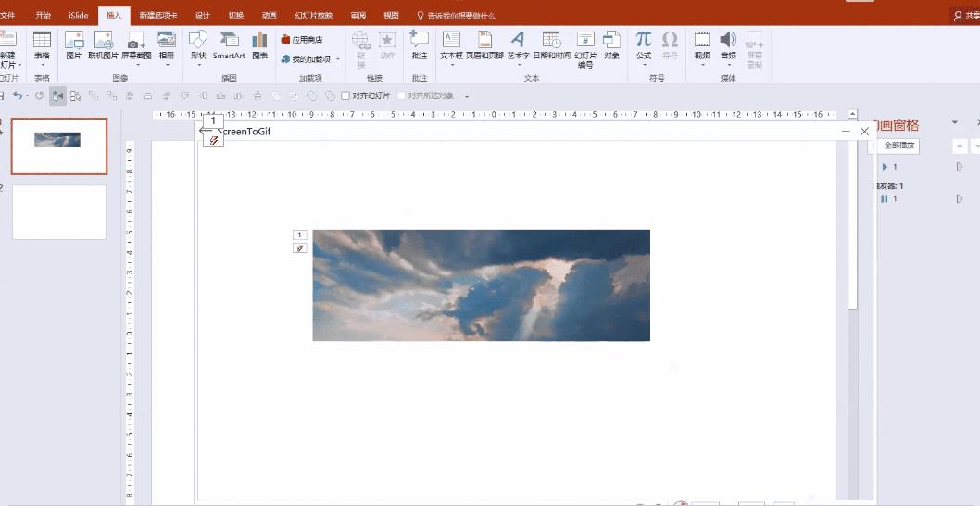
Task: Open the 公式 equation tool
Action: (x=643, y=44)
